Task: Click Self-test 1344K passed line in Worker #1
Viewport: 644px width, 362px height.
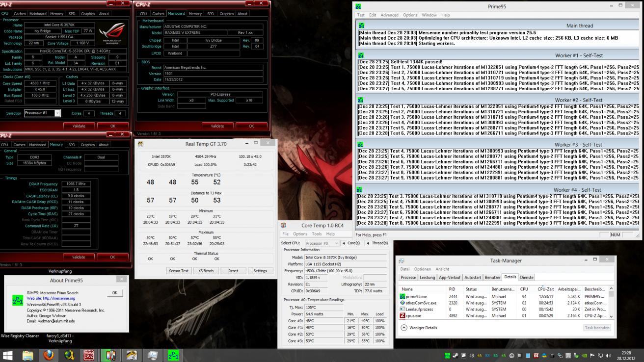Action: 401,62
